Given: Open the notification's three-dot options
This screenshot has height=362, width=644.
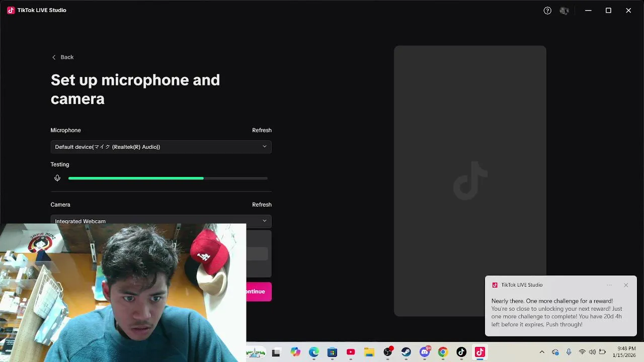Looking at the screenshot, I should 609,285.
